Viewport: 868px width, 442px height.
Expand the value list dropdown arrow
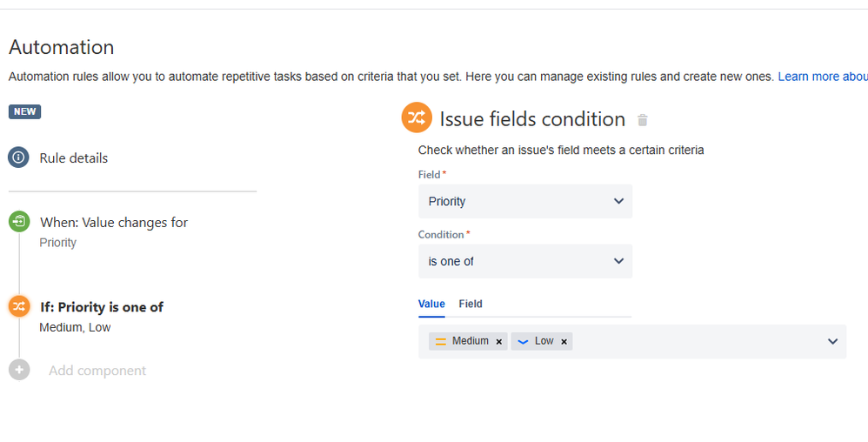pos(832,342)
